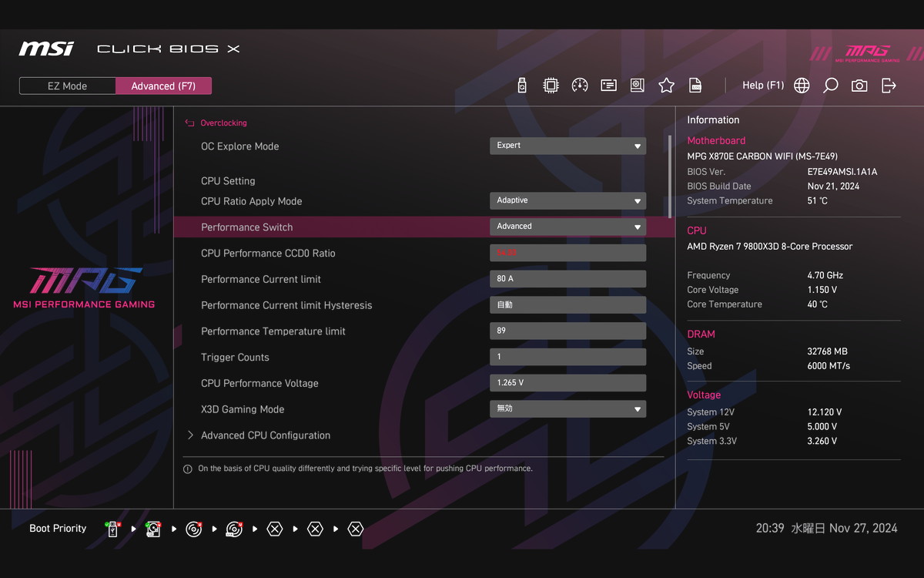Open language globe icon
Image resolution: width=924 pixels, height=578 pixels.
(x=802, y=86)
